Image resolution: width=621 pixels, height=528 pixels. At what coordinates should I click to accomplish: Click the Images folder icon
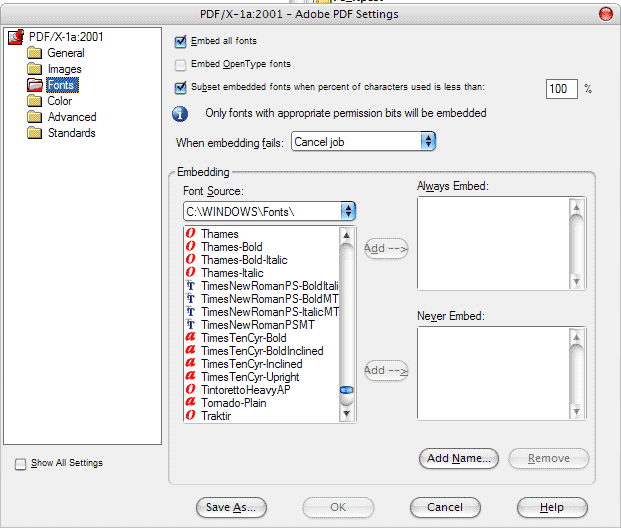click(x=34, y=69)
